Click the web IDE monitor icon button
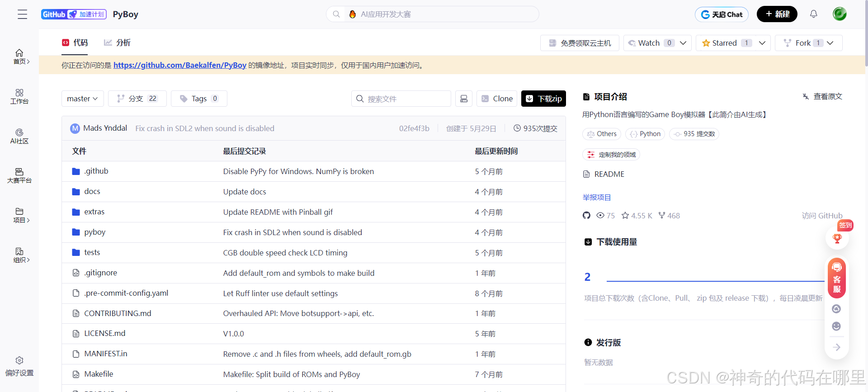Image resolution: width=868 pixels, height=392 pixels. pyautogui.click(x=464, y=99)
